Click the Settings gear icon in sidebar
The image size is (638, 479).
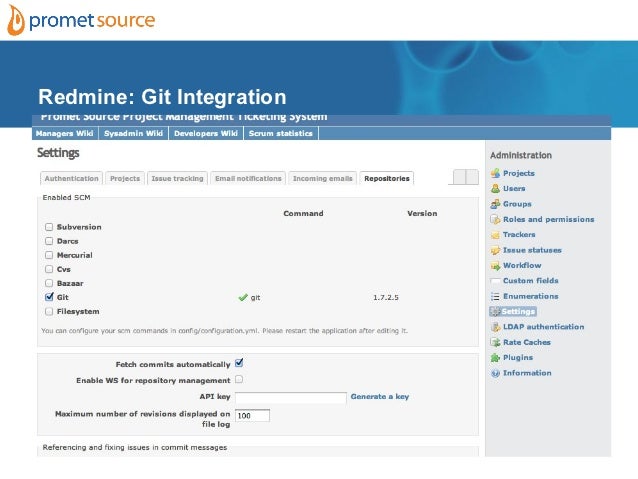[495, 312]
